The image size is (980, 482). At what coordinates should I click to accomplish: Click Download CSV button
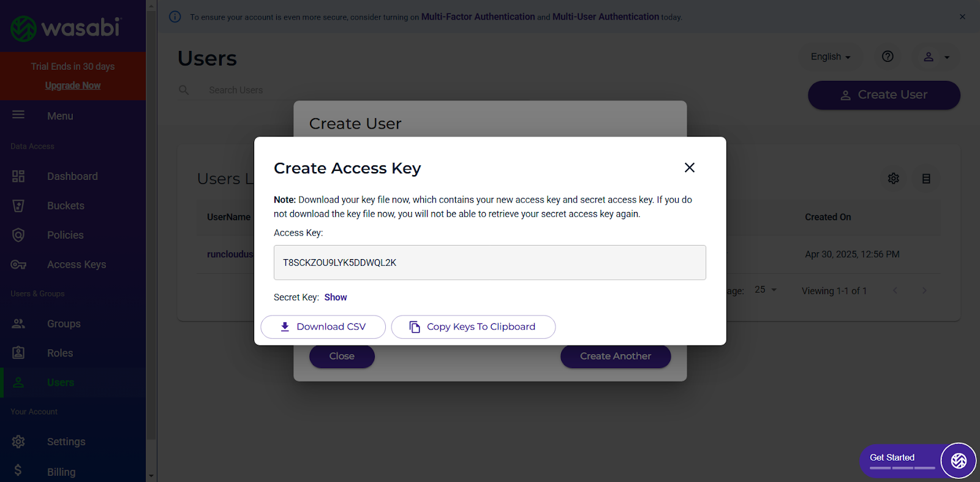point(323,327)
